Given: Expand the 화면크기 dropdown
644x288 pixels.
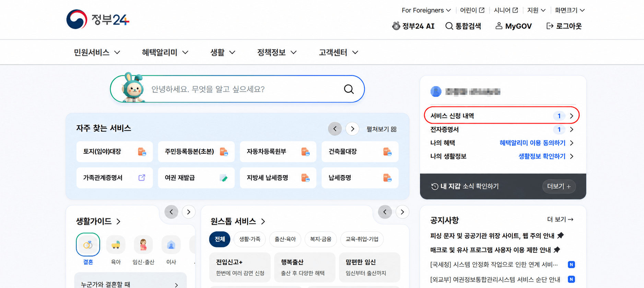Looking at the screenshot, I should point(570,10).
